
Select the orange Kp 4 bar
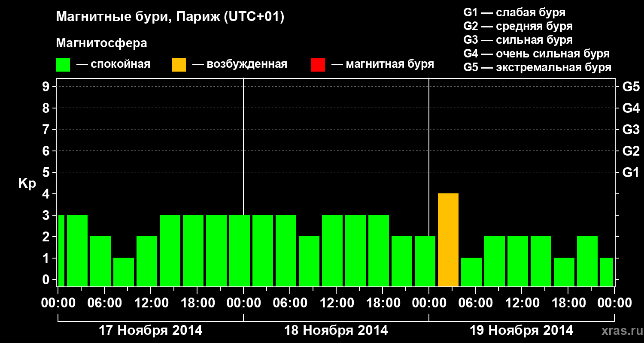coord(448,240)
